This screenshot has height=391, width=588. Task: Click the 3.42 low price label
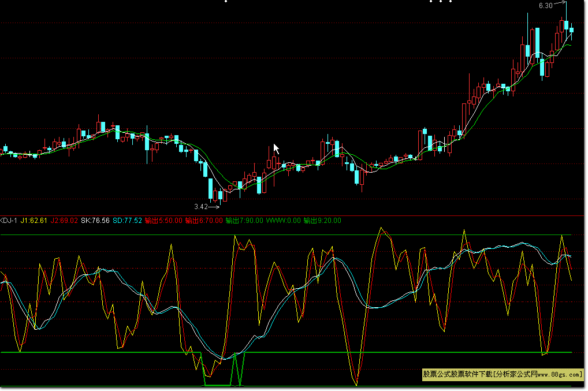click(201, 207)
